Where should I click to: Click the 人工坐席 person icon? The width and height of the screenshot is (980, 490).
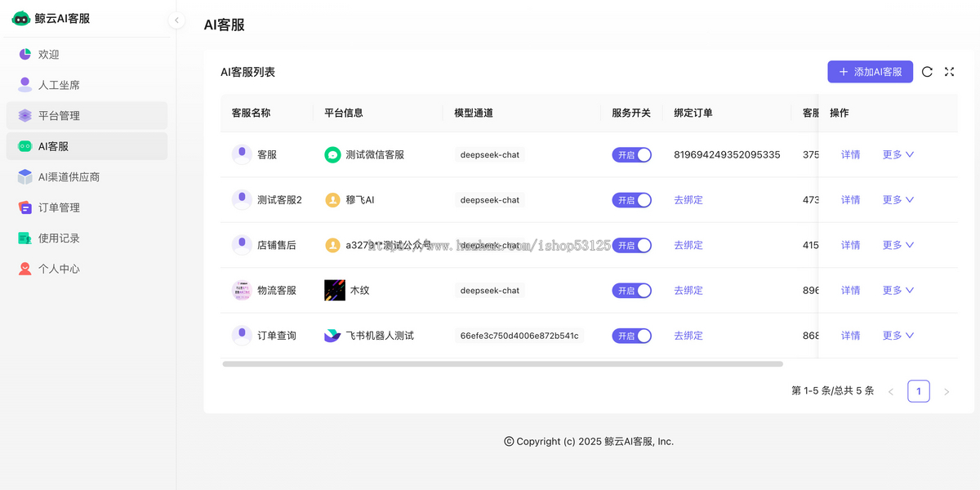point(24,85)
